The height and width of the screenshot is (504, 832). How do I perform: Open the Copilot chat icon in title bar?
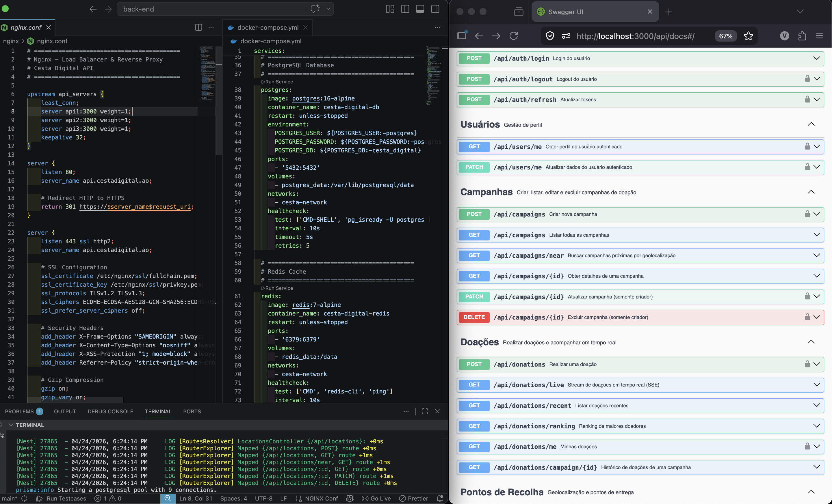[315, 9]
